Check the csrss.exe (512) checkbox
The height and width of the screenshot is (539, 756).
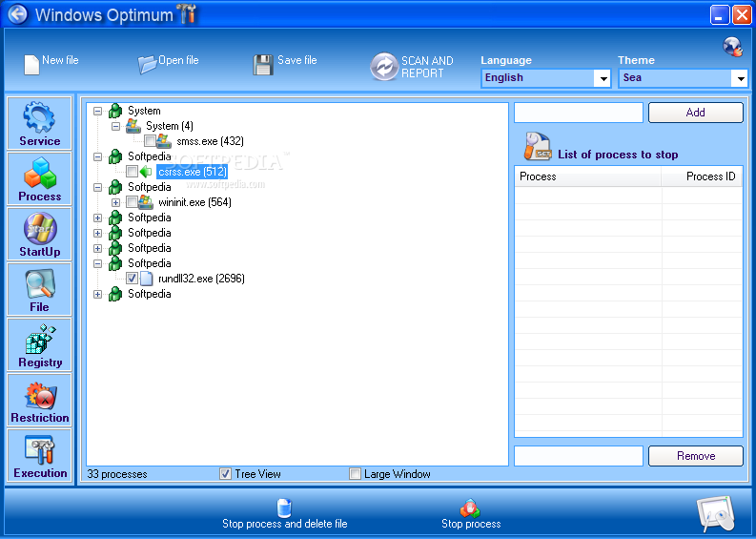(x=133, y=172)
